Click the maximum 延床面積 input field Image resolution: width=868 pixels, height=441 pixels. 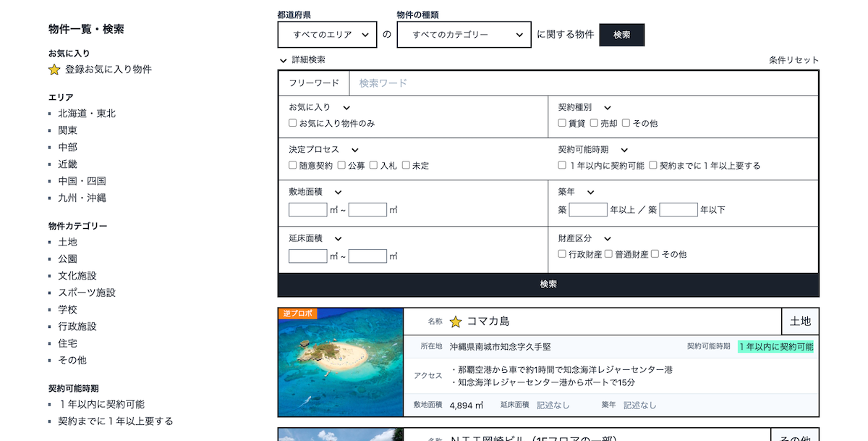(367, 256)
